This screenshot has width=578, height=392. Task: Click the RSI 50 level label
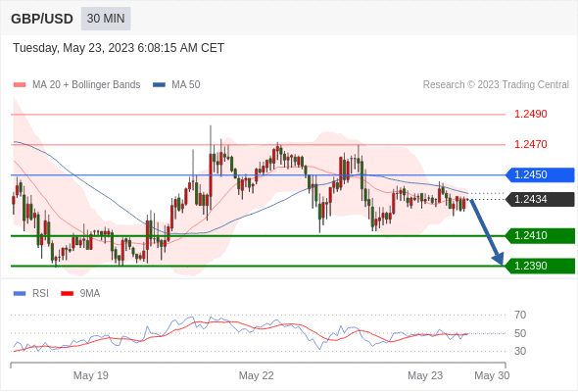point(520,333)
